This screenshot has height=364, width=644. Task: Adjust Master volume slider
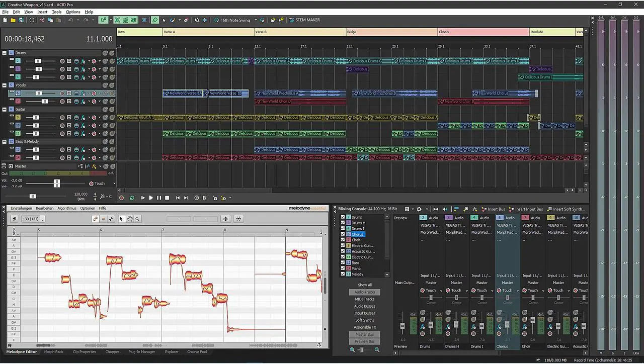click(57, 184)
